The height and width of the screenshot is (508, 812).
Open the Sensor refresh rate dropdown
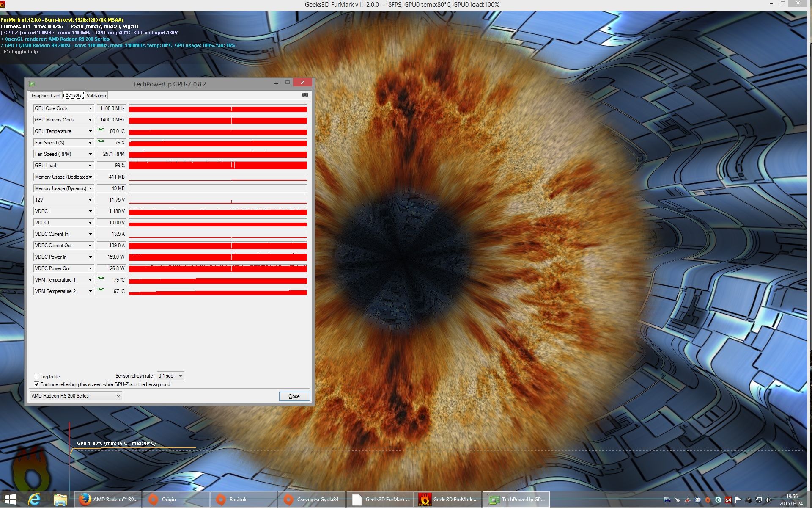(x=170, y=376)
